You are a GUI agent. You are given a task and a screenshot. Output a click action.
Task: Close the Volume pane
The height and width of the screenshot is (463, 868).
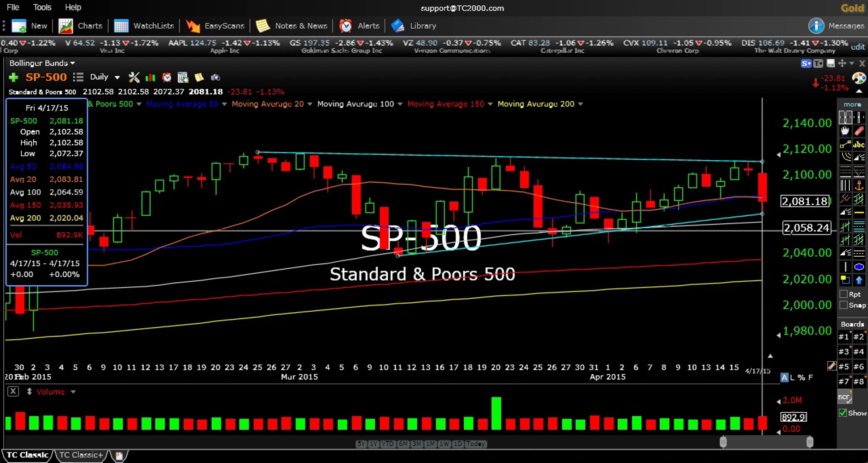tap(13, 391)
